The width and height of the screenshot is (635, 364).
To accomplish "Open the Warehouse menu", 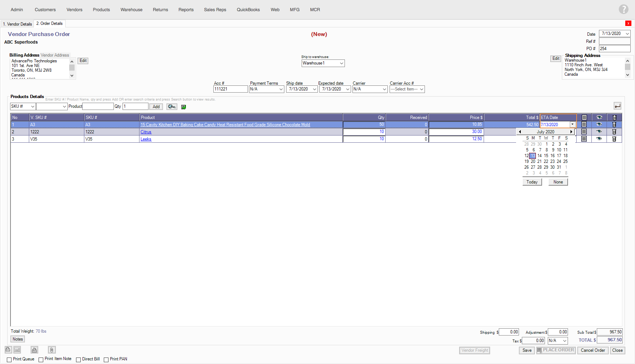I will pos(131,10).
